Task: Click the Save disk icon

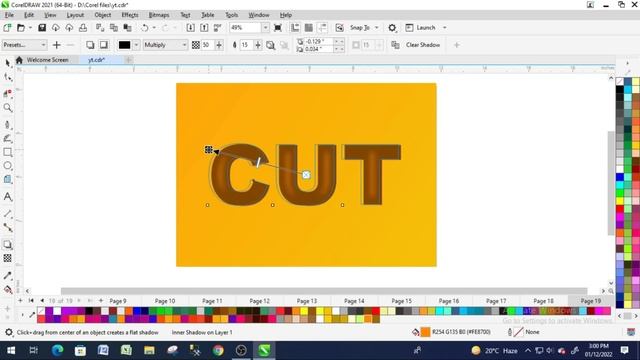Action: point(42,28)
